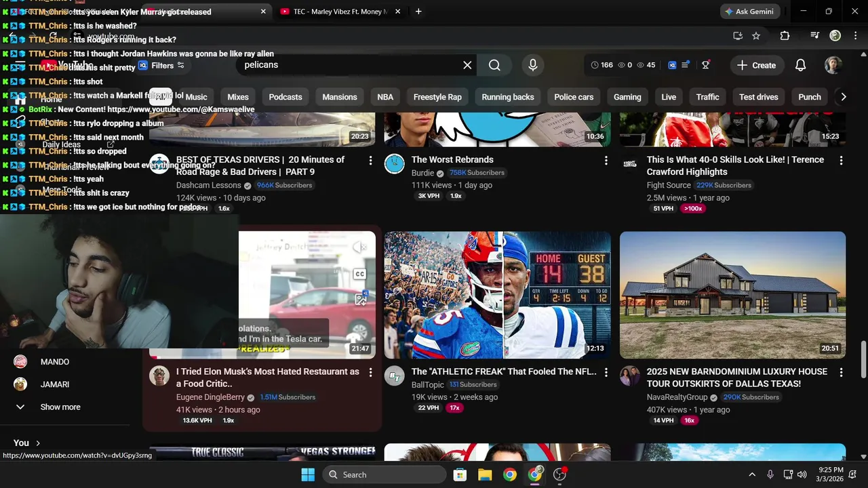Open Burdie channel avatar
The height and width of the screenshot is (488, 868).
pyautogui.click(x=395, y=164)
